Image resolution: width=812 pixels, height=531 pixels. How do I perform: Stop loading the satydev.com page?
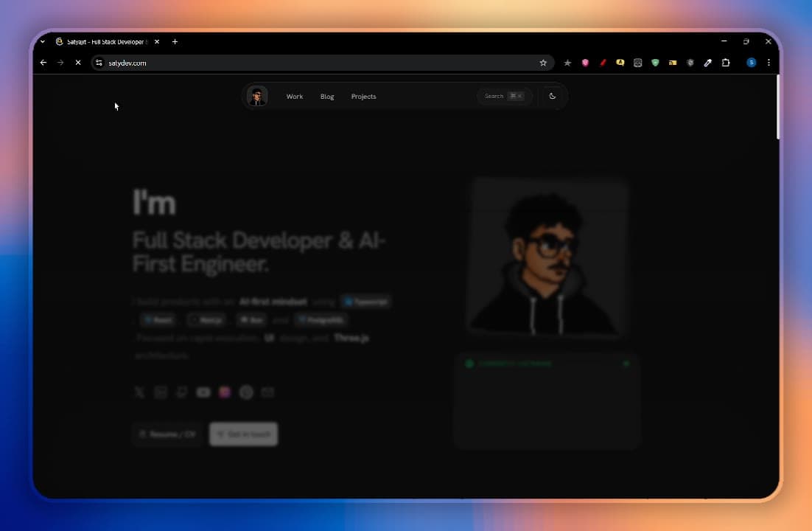pyautogui.click(x=78, y=63)
